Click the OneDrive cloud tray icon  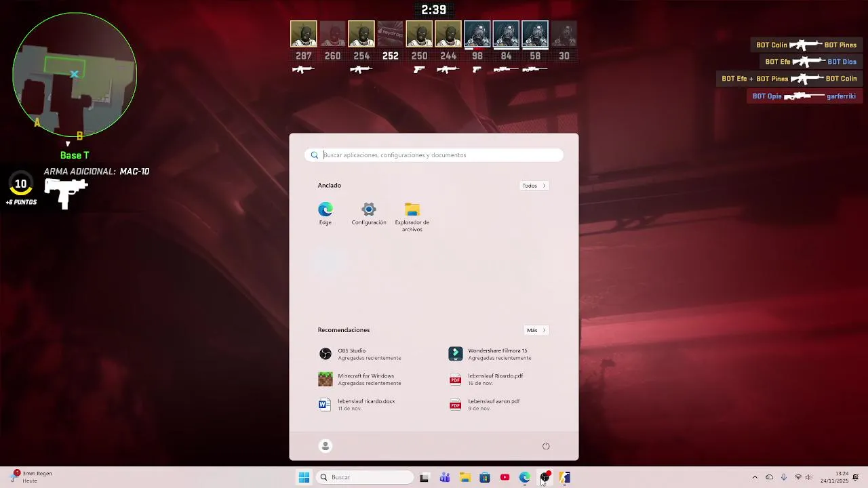(769, 477)
